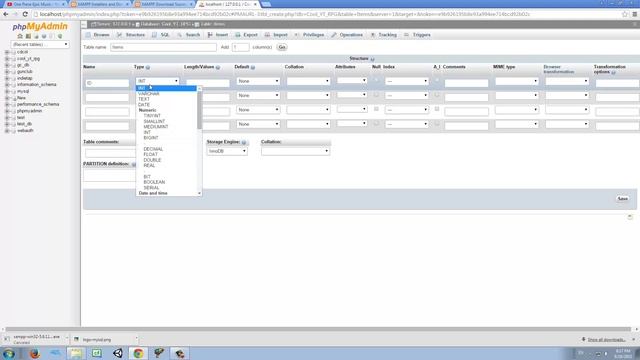Open first row Collation dropdown
The width and height of the screenshot is (640, 360).
coord(308,81)
